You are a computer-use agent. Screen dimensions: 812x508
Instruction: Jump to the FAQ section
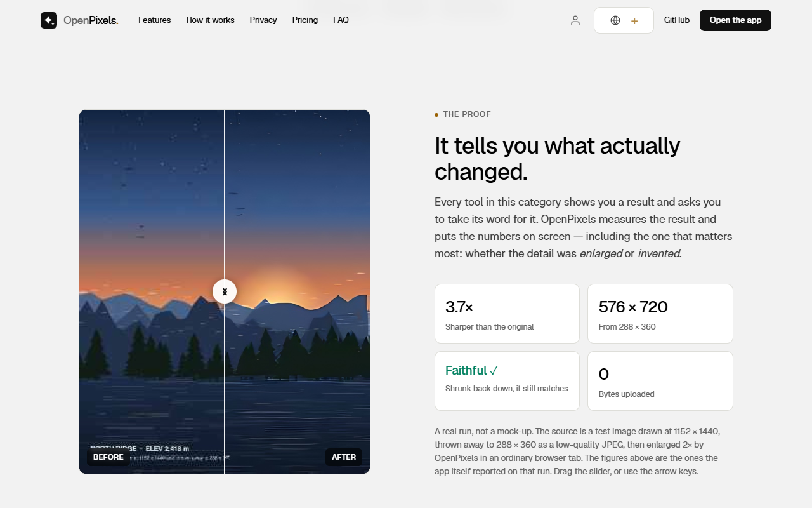pos(341,20)
